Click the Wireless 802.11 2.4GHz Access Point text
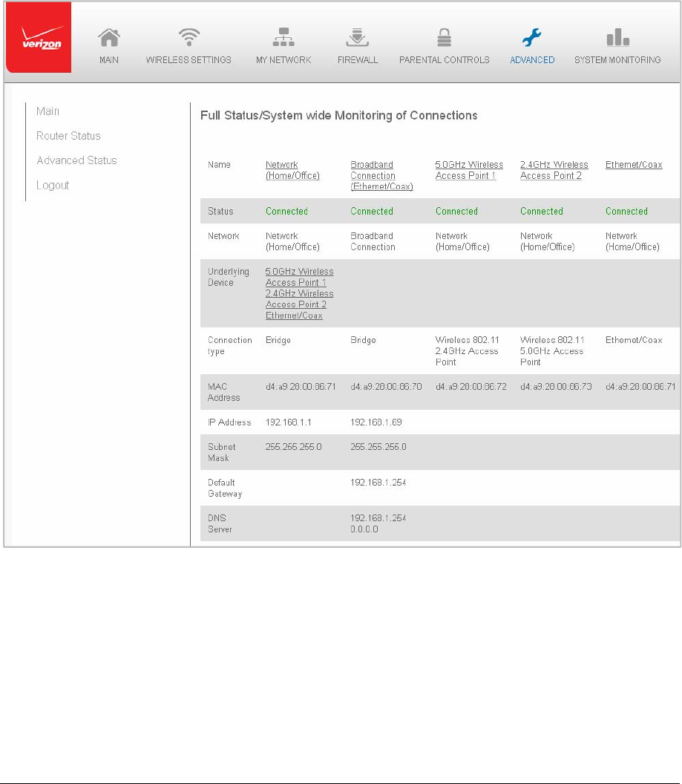This screenshot has width=682, height=784. coord(467,351)
